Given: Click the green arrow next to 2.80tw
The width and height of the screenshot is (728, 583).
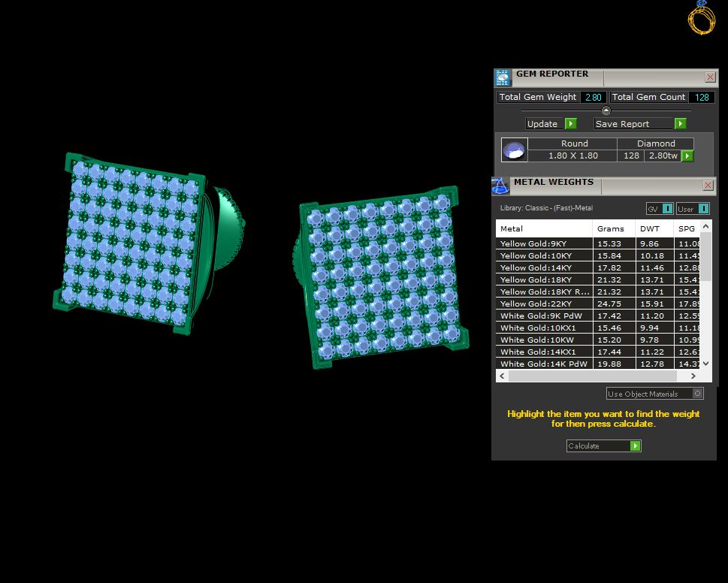Looking at the screenshot, I should point(687,156).
